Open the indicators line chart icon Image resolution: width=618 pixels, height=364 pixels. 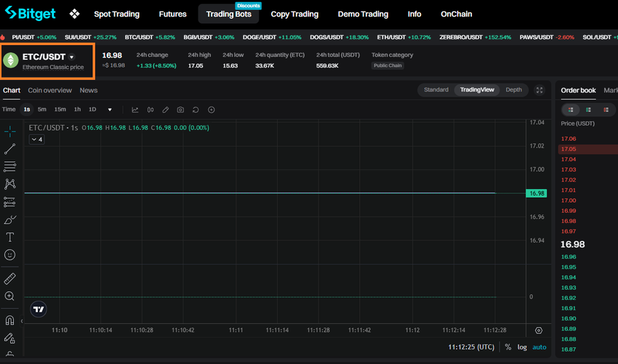135,110
